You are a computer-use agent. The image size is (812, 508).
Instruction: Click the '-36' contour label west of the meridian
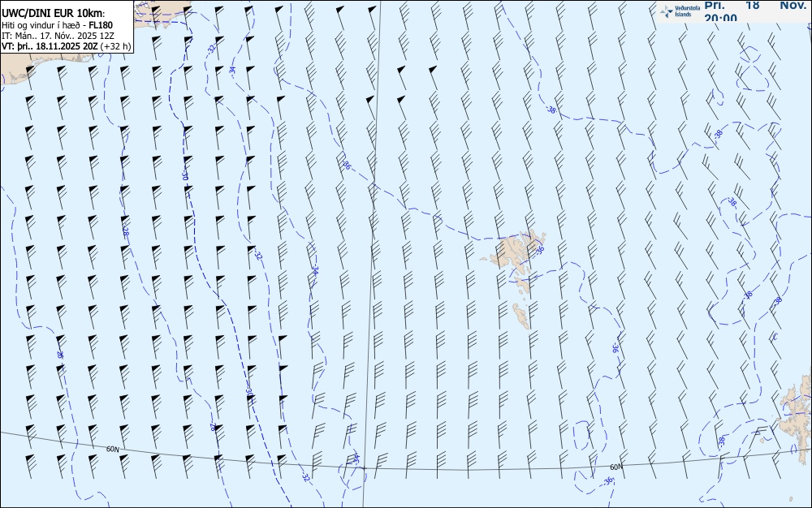(347, 166)
